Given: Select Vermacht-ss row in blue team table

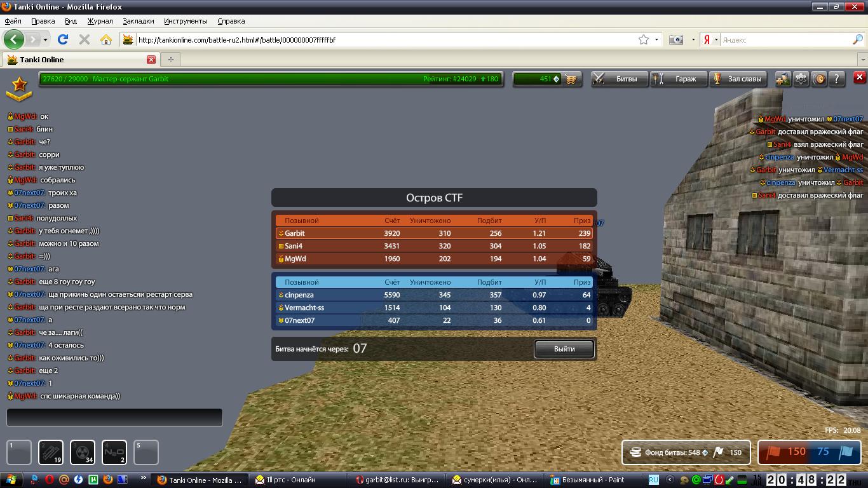Looking at the screenshot, I should click(435, 308).
